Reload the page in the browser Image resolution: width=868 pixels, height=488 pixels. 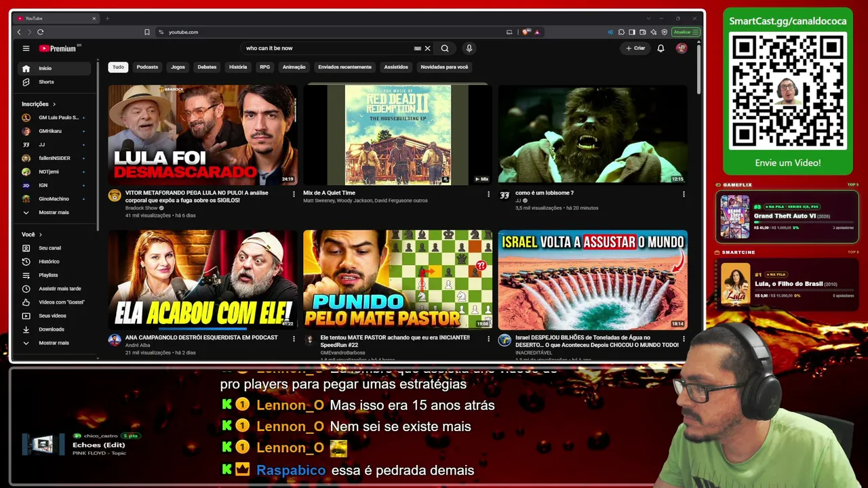click(x=41, y=32)
